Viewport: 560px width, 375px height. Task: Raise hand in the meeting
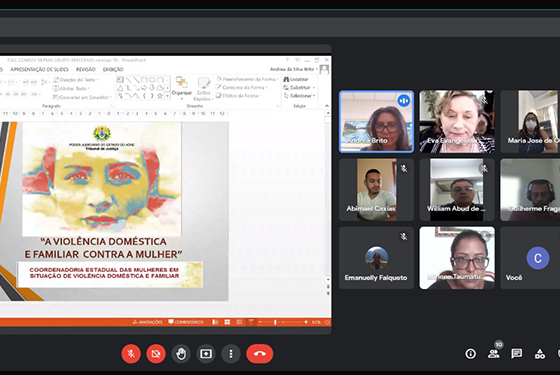(181, 354)
